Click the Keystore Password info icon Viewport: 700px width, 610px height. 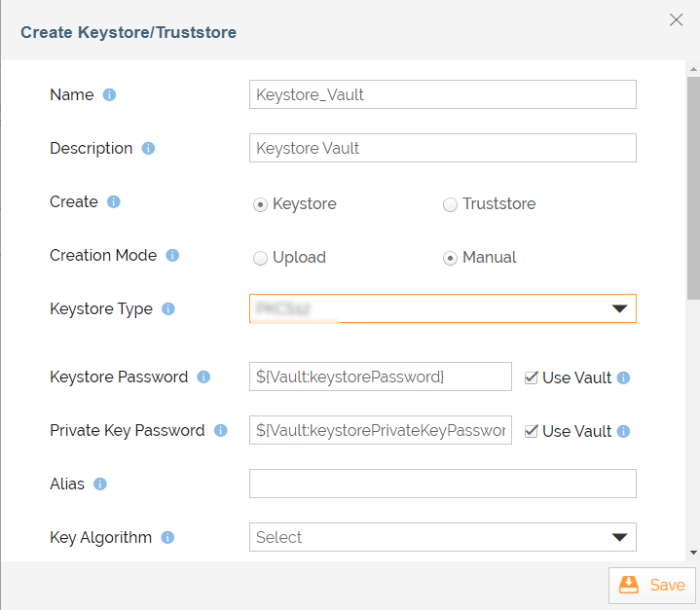[203, 377]
